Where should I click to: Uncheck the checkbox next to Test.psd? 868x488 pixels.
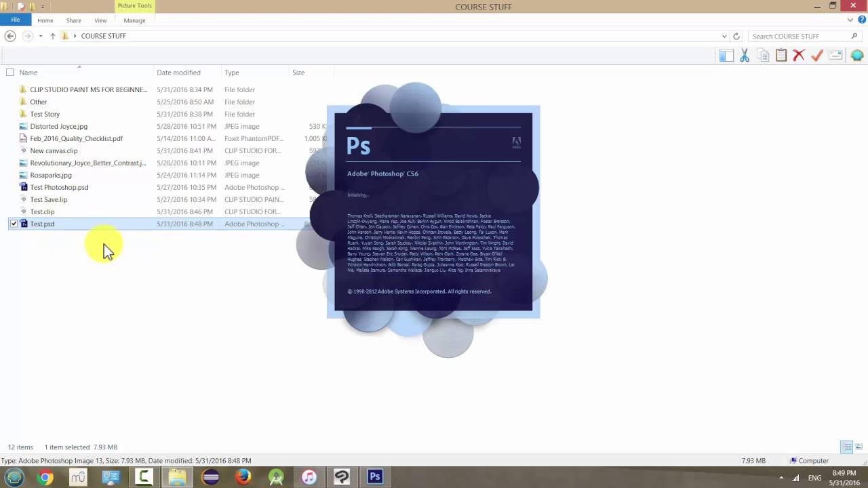tap(14, 224)
